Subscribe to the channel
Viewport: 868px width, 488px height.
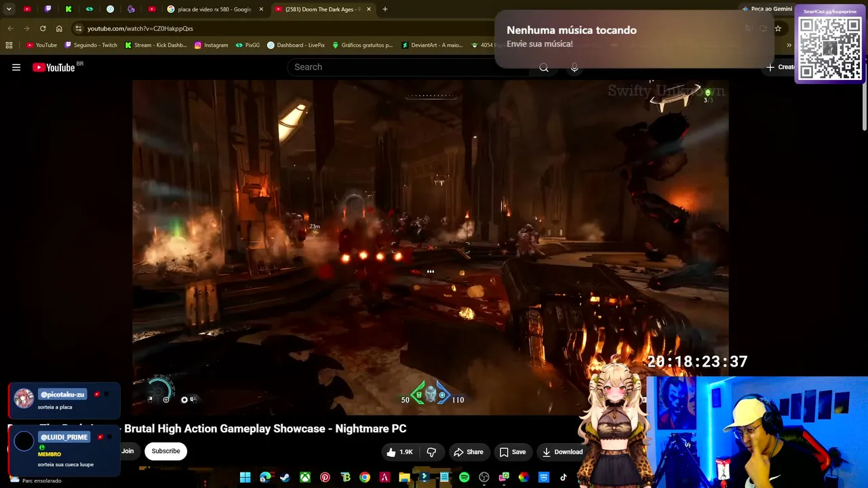(x=165, y=451)
